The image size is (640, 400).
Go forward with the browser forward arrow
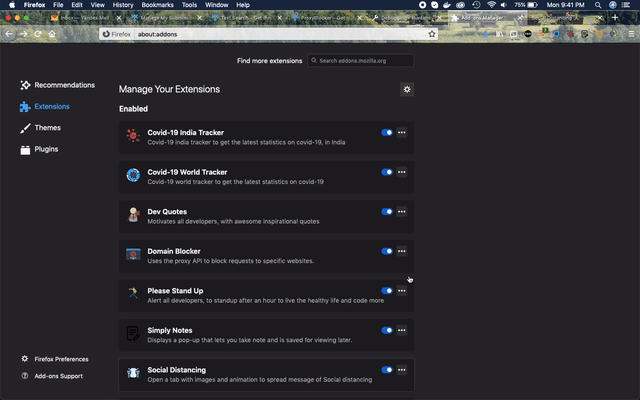click(24, 34)
